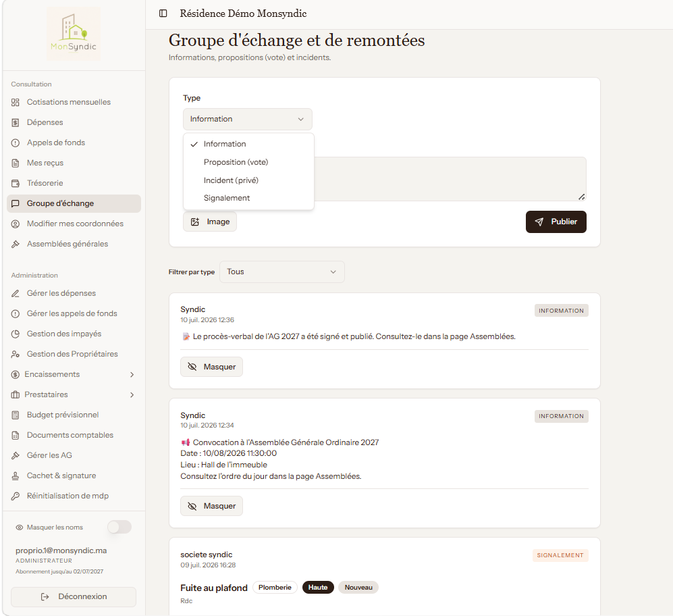Screen dimensions: 673x616
Task: Click the Image attachment button
Action: [x=210, y=222]
